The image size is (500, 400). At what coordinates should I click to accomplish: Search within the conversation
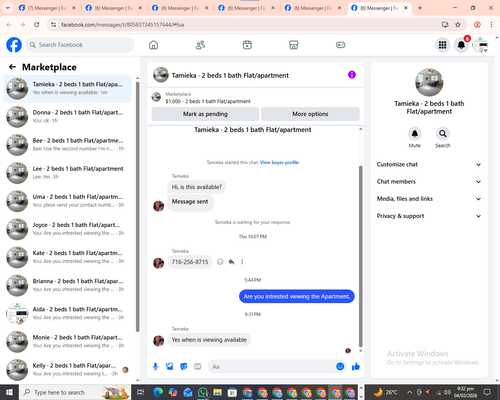(443, 134)
